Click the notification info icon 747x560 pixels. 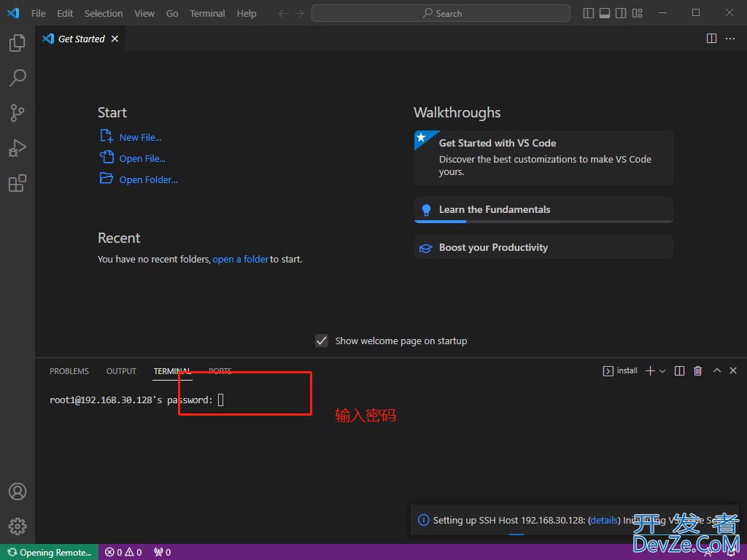423,520
